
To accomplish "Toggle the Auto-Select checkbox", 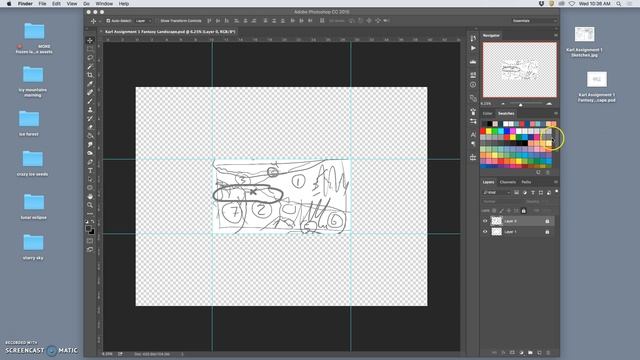I will (x=108, y=20).
